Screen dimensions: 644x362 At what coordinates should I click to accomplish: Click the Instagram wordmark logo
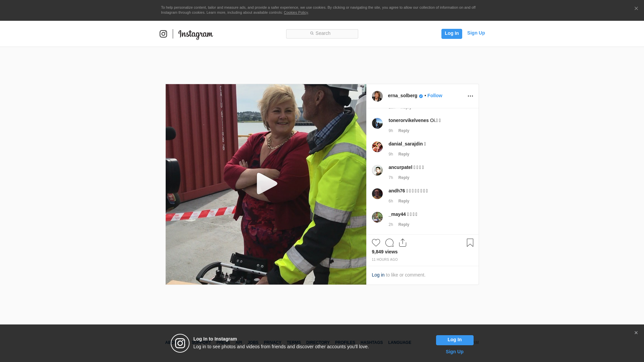[196, 35]
